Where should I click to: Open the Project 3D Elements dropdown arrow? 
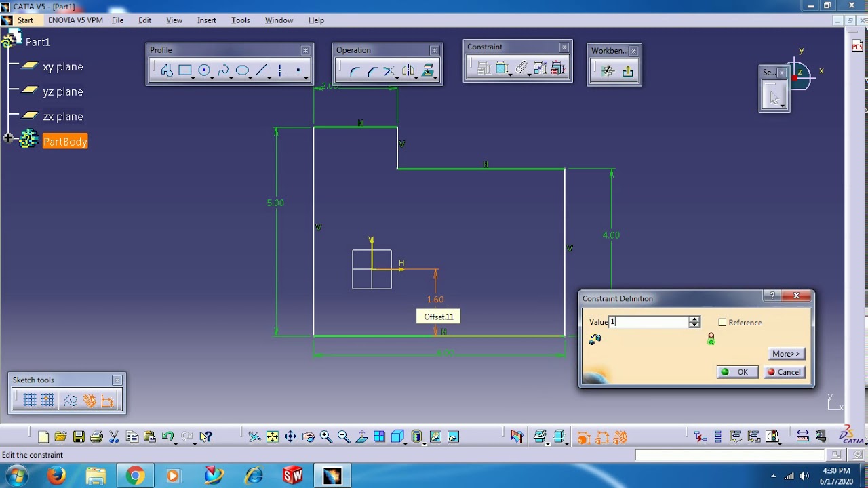coord(435,78)
